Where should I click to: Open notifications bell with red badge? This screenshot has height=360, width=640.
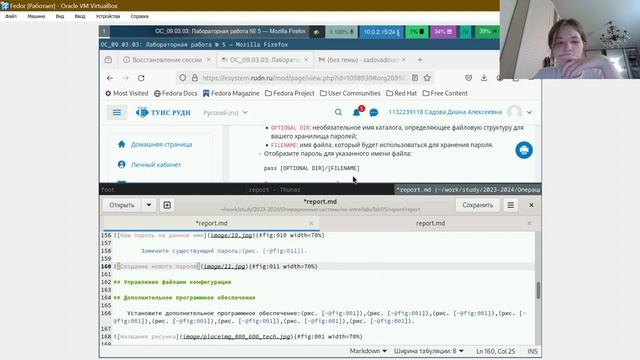tap(357, 111)
